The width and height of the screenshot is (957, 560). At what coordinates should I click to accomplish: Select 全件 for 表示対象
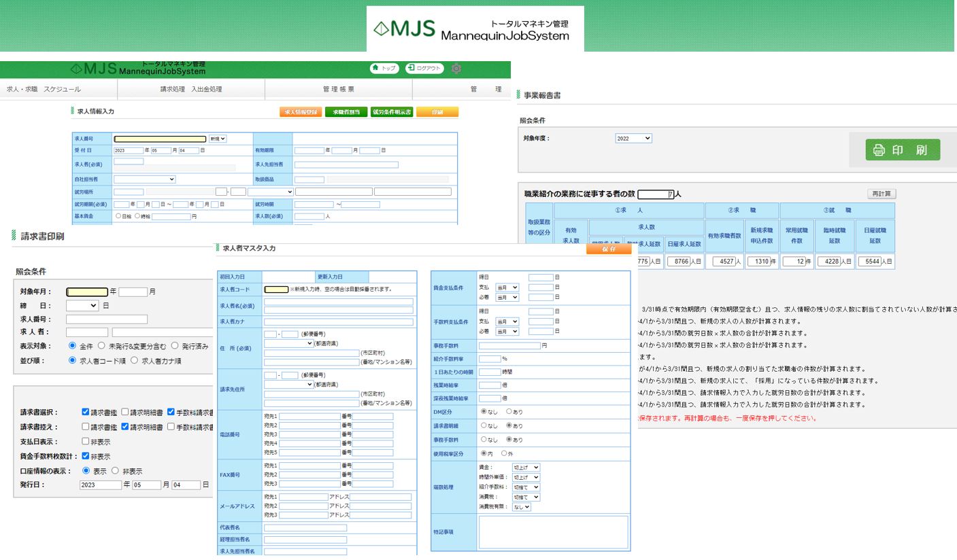pos(73,345)
